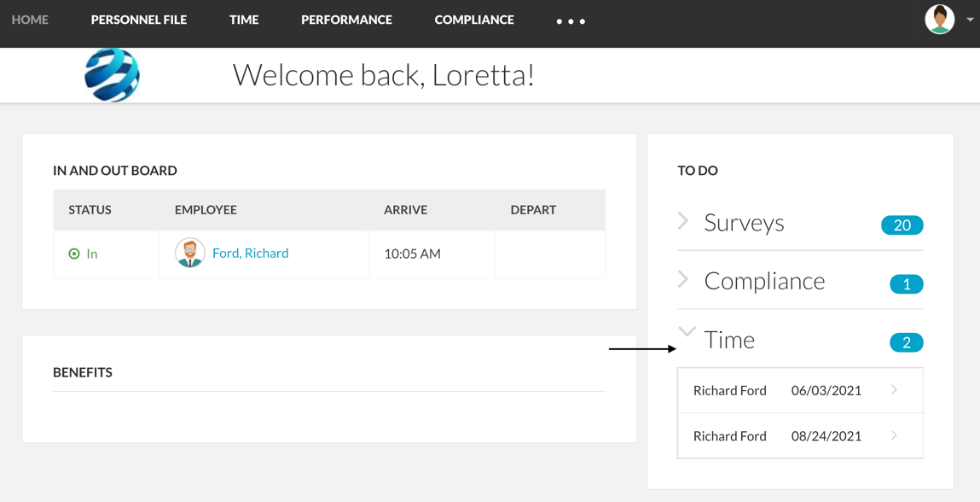Click Richard Ford's employee avatar
Viewport: 980px width, 502px height.
190,253
